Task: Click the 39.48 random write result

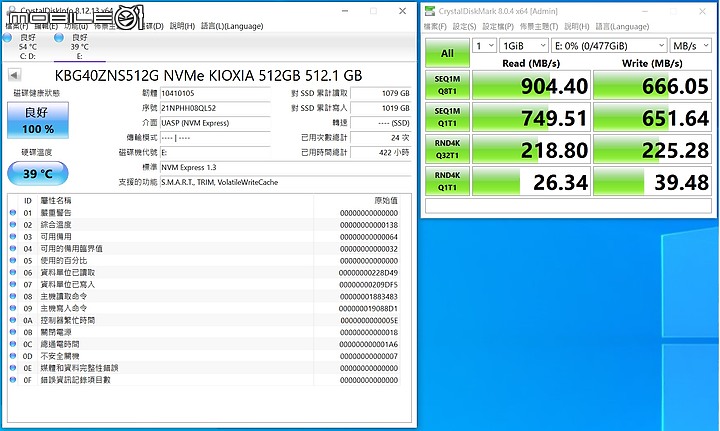Action: click(652, 182)
